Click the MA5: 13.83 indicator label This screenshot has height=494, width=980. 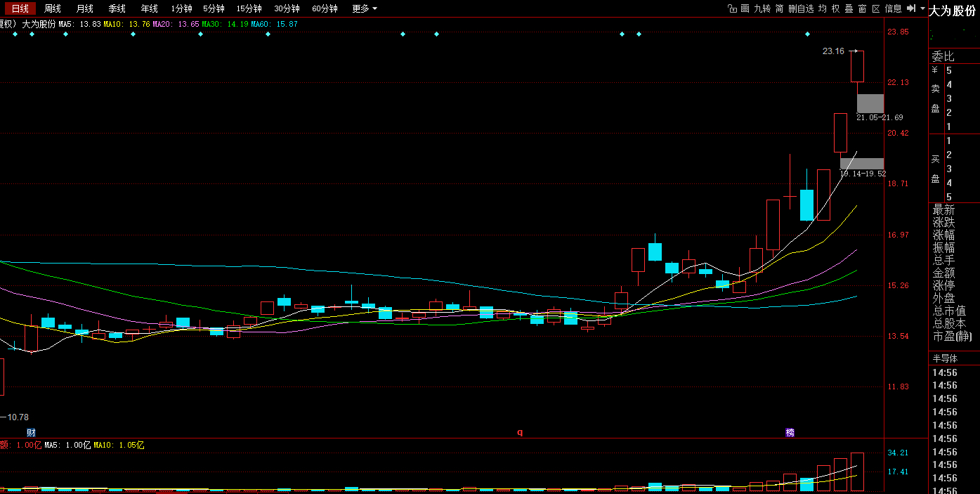(x=79, y=24)
